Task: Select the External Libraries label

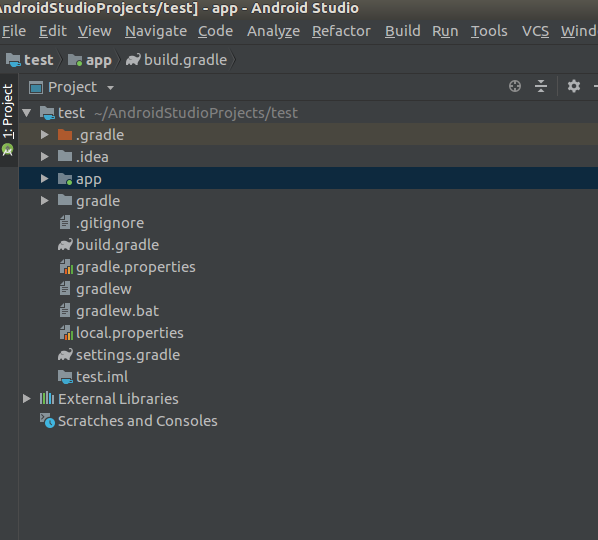Action: (x=118, y=399)
